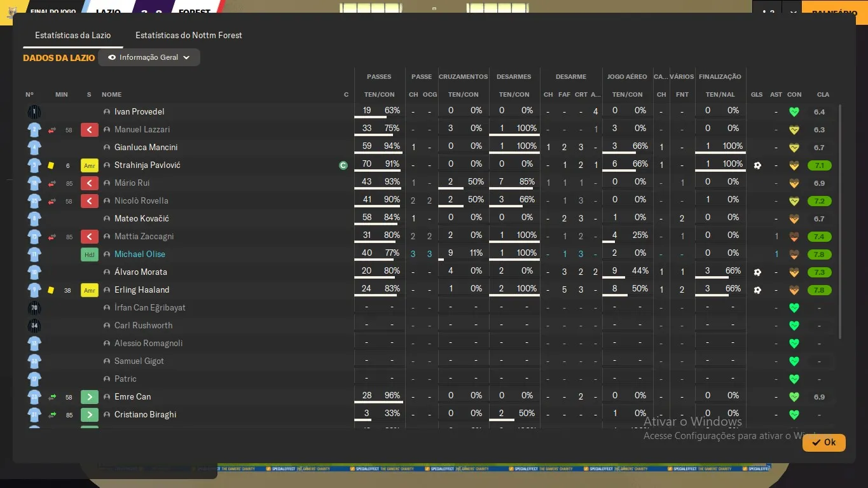Click Ivan Provedel's goalkeeper shirt icon
The height and width of the screenshot is (488, 868).
pyautogui.click(x=34, y=112)
